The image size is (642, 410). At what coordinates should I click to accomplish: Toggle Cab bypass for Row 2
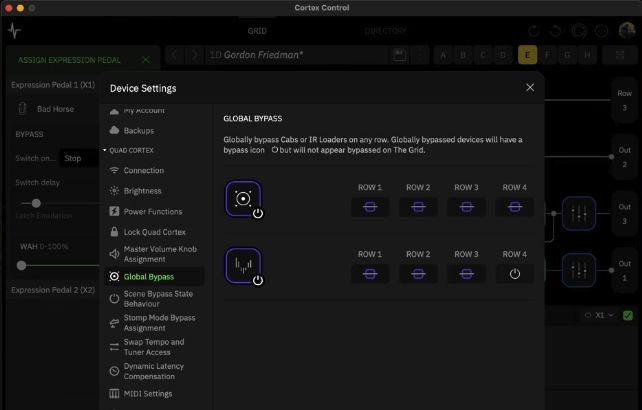[418, 207]
